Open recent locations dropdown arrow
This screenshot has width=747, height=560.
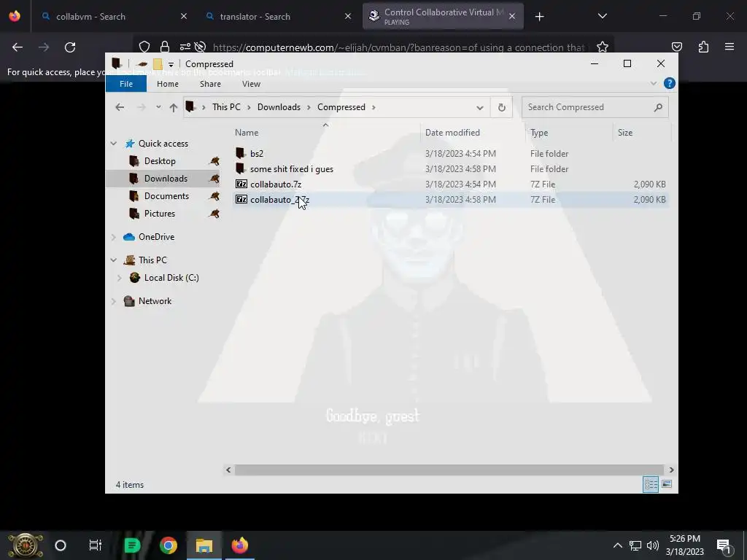pos(158,107)
